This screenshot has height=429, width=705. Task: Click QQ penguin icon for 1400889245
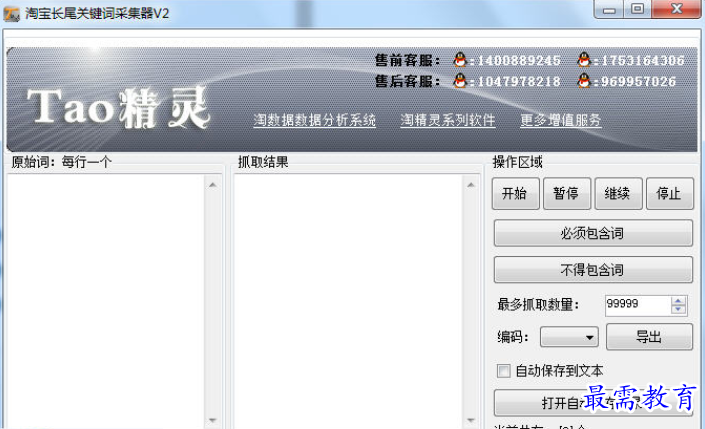tap(460, 60)
